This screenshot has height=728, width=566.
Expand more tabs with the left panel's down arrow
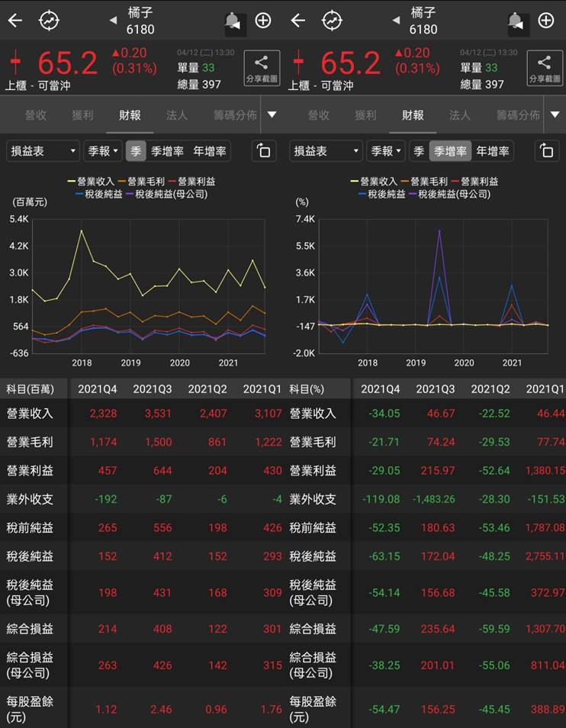(x=272, y=114)
